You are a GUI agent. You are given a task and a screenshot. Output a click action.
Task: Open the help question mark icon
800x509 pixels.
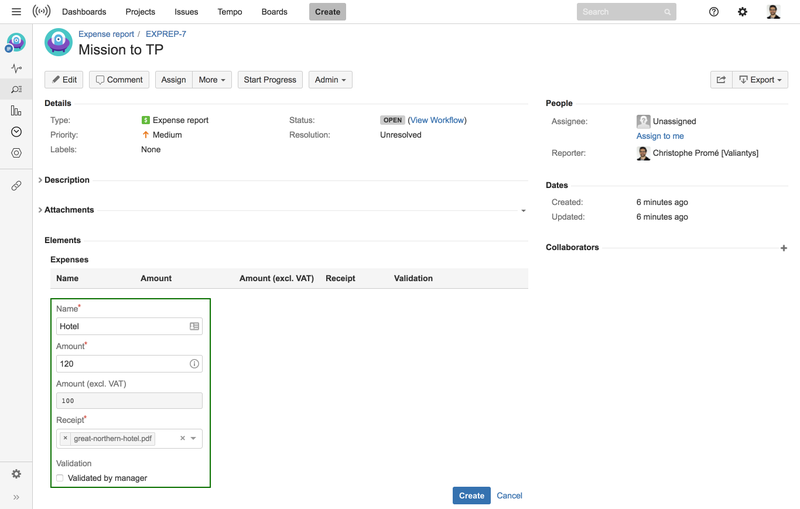(x=713, y=12)
